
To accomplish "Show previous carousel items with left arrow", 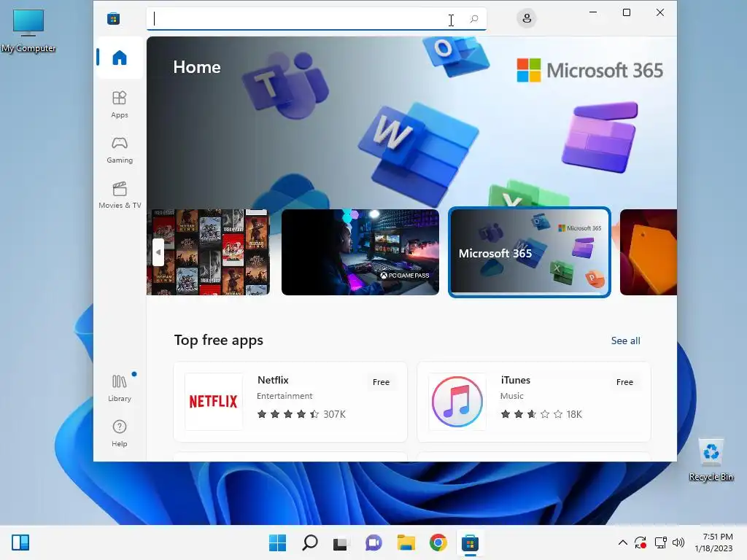I will coord(158,252).
